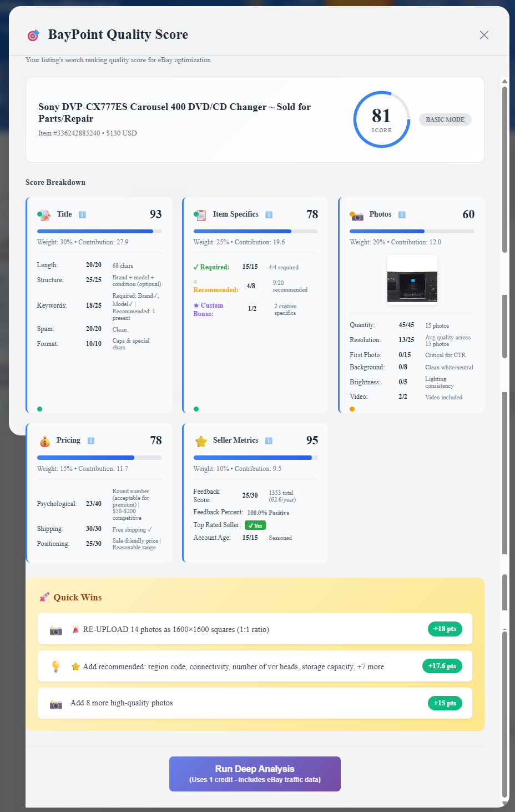
Task: Click the Seller Metrics progress bar
Action: pos(256,458)
